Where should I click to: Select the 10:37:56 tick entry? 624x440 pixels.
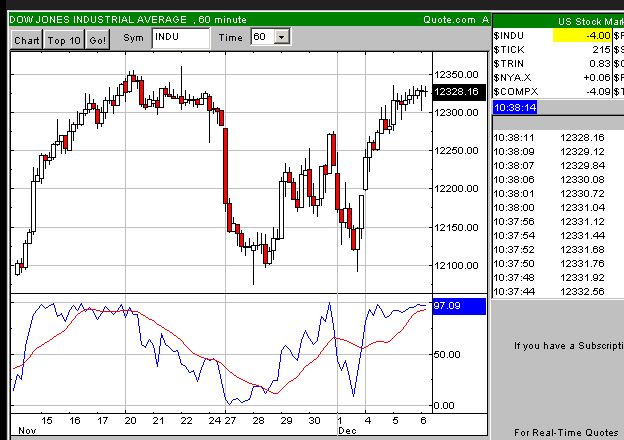(x=558, y=221)
